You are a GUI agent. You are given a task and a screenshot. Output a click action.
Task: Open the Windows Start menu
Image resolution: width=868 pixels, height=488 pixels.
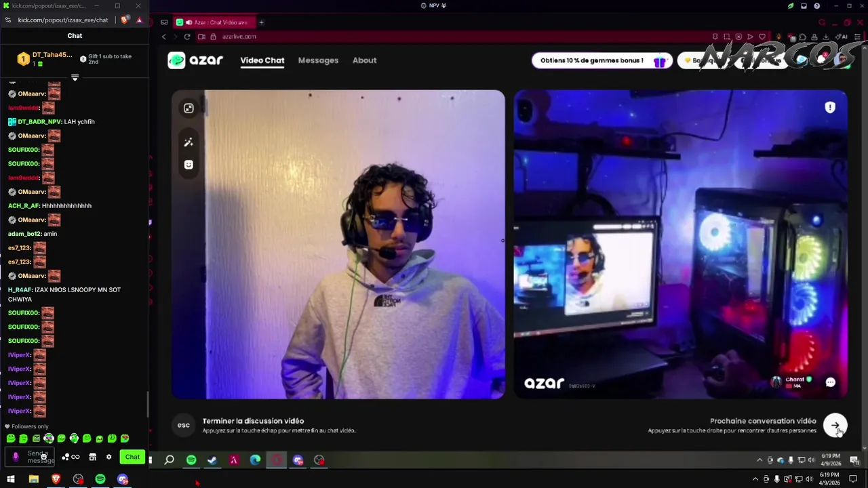click(11, 479)
